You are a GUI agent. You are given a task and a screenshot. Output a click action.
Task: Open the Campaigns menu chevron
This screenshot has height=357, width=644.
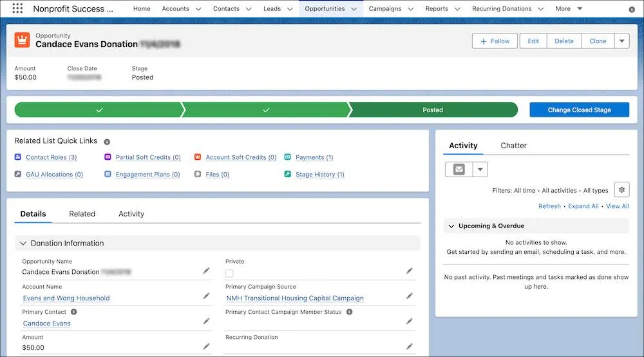pyautogui.click(x=411, y=8)
